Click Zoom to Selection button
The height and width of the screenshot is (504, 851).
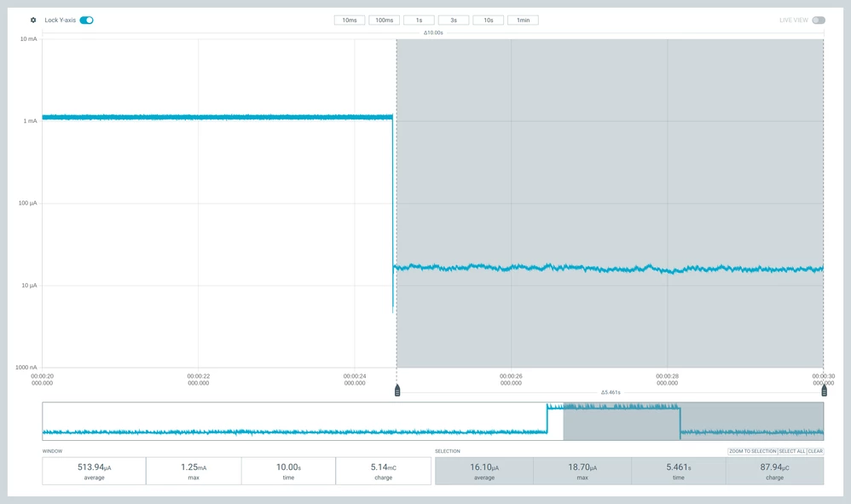pos(753,451)
